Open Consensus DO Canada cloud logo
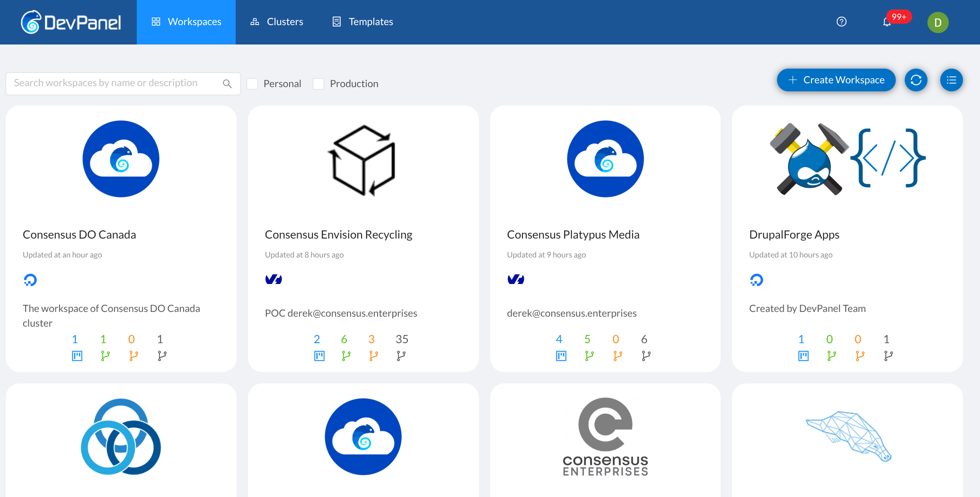980x497 pixels. coord(121,159)
